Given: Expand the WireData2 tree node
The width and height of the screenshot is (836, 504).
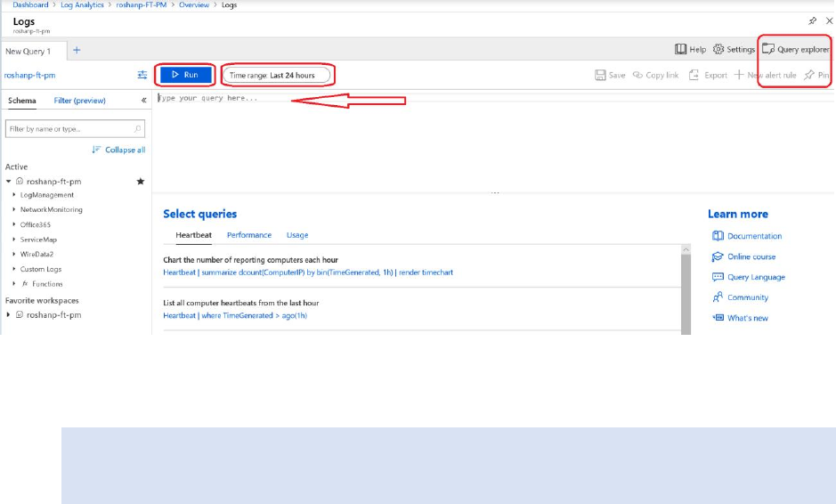Looking at the screenshot, I should click(14, 254).
